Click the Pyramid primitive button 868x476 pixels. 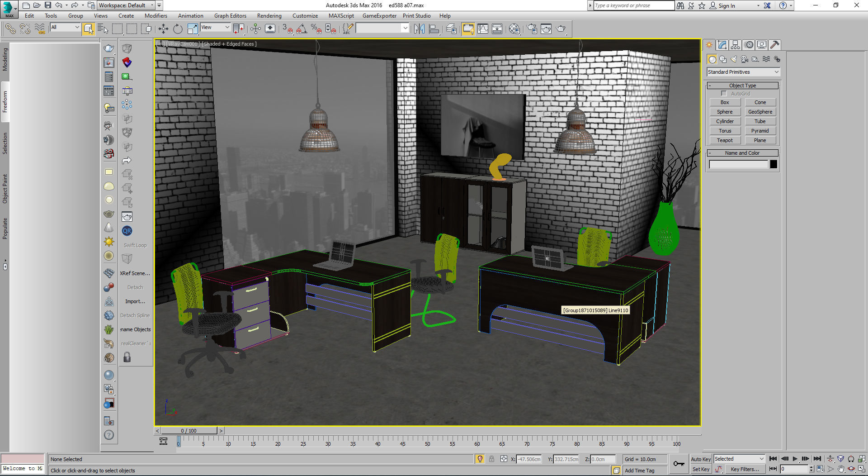coord(760,131)
